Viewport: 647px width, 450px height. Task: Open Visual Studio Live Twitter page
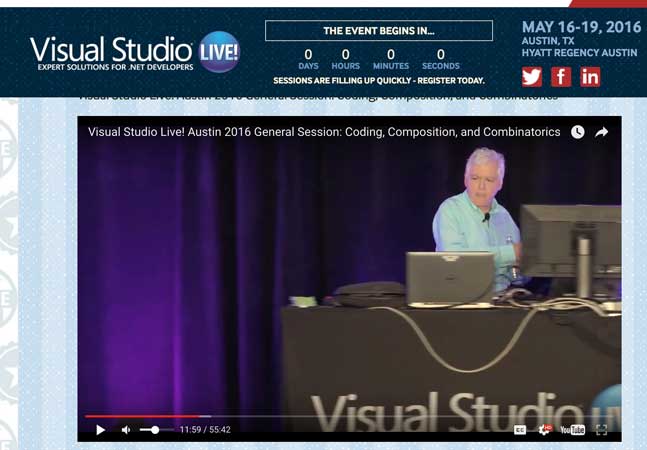pos(532,77)
